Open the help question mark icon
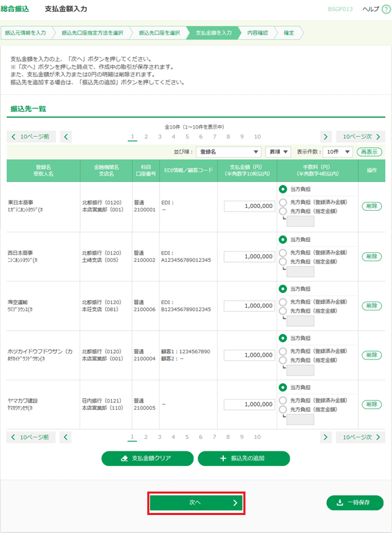This screenshot has height=533, width=392. point(386,9)
